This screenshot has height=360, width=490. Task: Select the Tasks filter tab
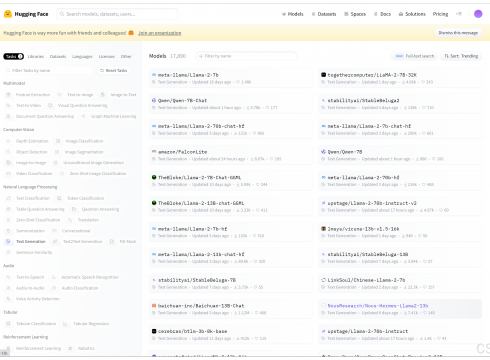click(13, 56)
